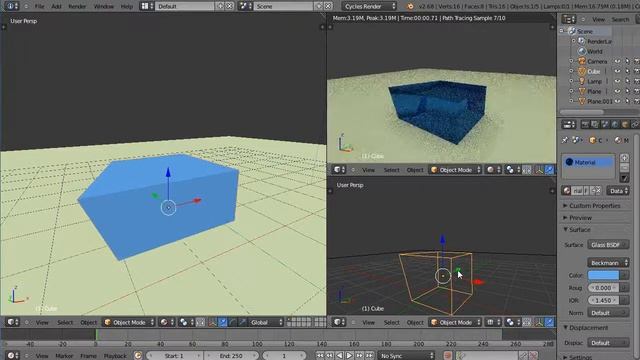Open the Default screen layout selector
This screenshot has width=640, height=360.
tap(184, 6)
